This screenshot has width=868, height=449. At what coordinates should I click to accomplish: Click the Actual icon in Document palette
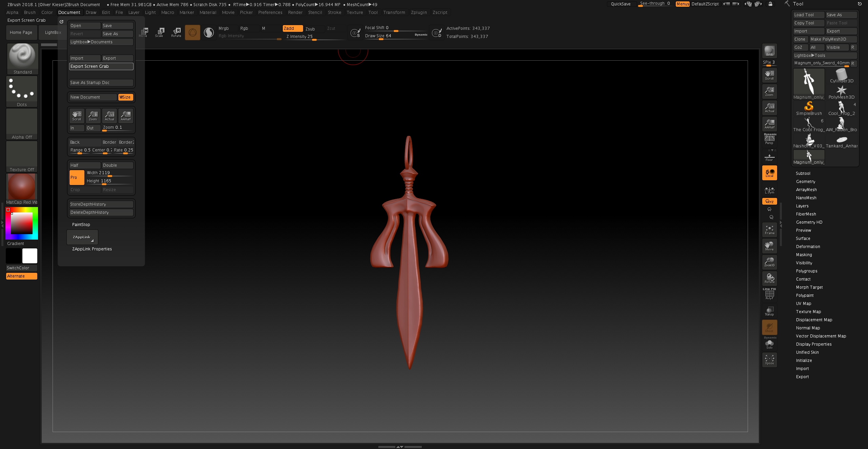(x=109, y=116)
